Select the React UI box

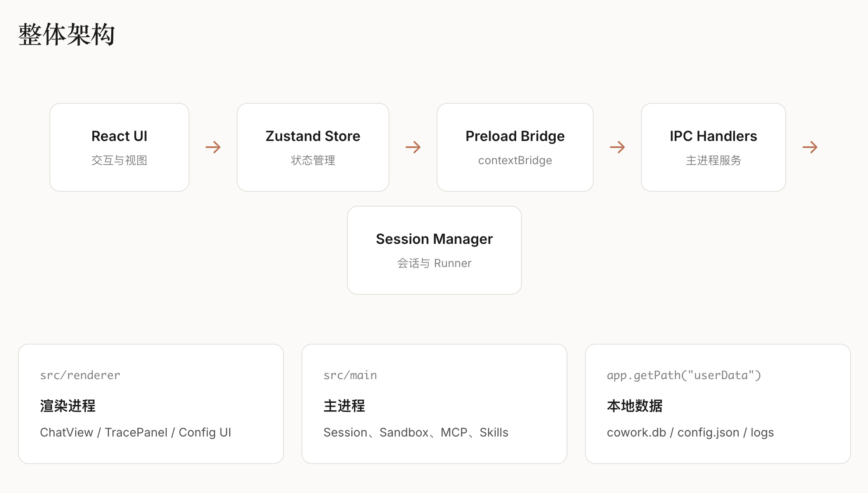point(119,147)
